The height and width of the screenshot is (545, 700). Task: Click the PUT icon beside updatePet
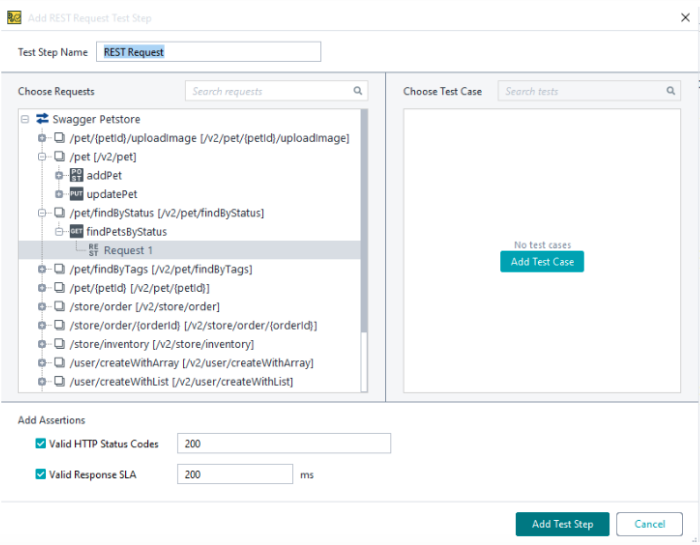[x=76, y=194]
